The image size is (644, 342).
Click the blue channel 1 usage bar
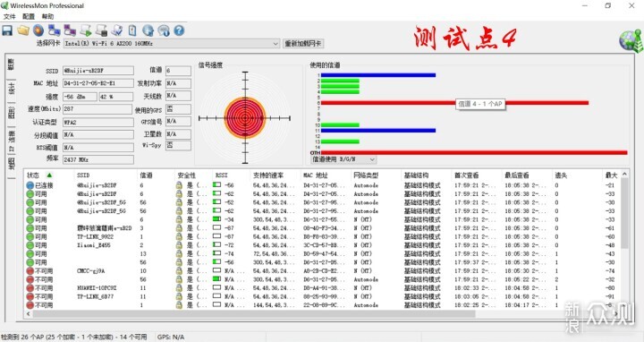pyautogui.click(x=377, y=75)
